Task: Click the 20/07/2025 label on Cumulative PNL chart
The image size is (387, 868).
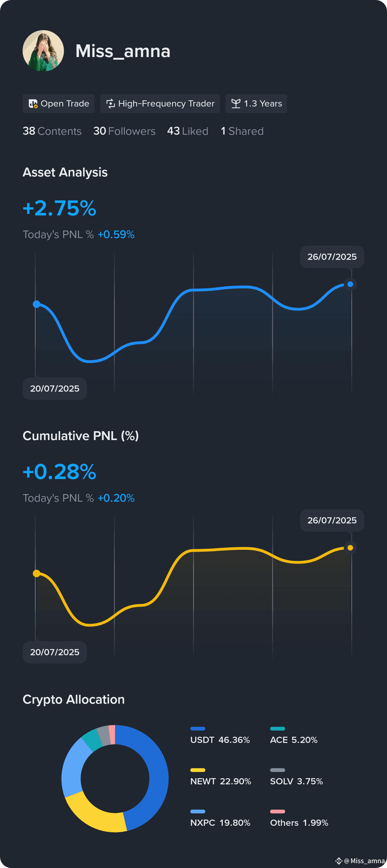Action: [55, 652]
